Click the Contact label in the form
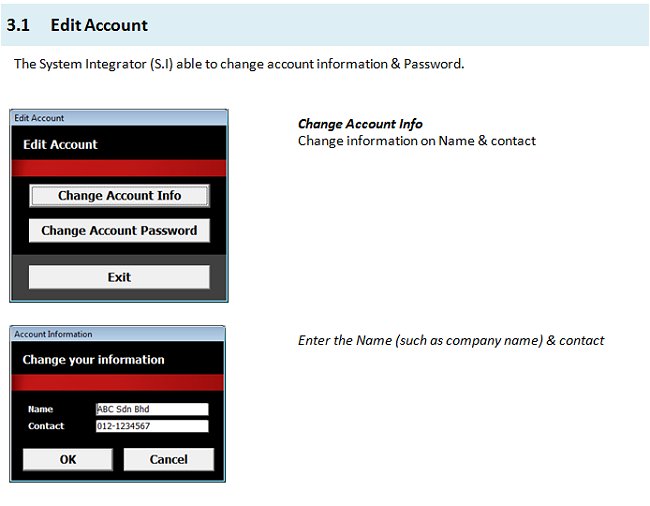The width and height of the screenshot is (650, 506). click(x=46, y=426)
